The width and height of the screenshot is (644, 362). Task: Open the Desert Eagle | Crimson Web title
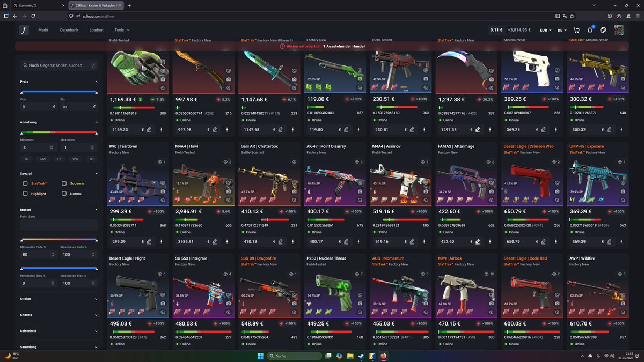[x=530, y=146]
